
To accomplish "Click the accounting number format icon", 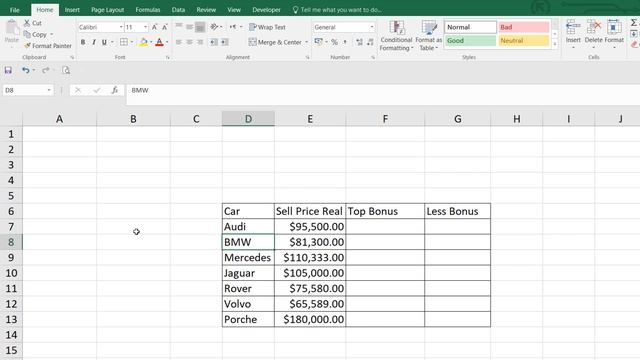I will [x=318, y=42].
